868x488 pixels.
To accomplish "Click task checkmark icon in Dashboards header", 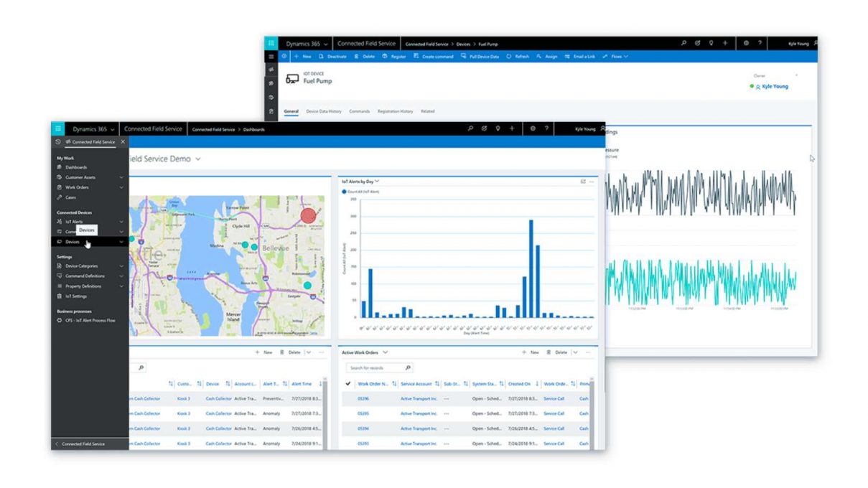I will (485, 129).
